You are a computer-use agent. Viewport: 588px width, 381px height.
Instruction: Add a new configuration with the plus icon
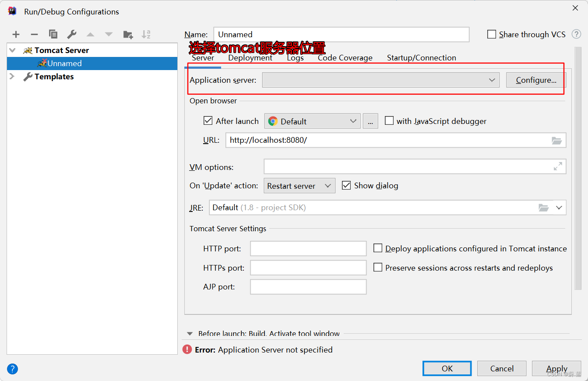pyautogui.click(x=16, y=35)
